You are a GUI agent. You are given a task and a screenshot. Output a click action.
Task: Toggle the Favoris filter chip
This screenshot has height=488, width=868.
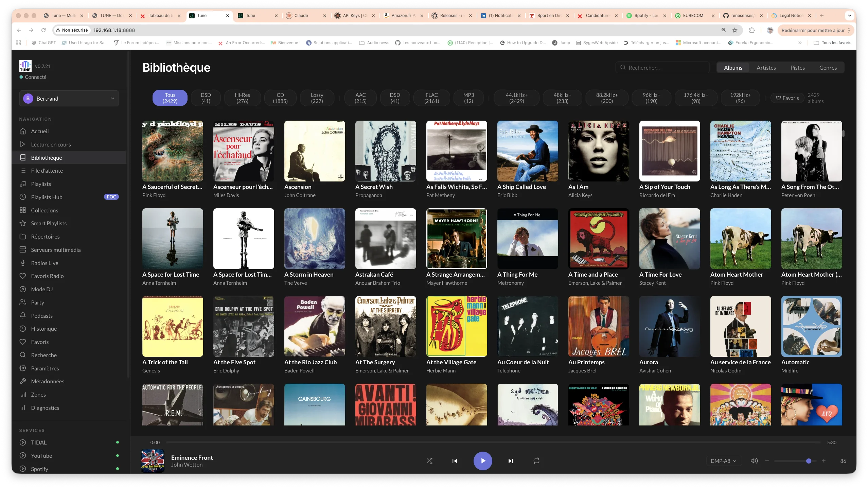[787, 98]
